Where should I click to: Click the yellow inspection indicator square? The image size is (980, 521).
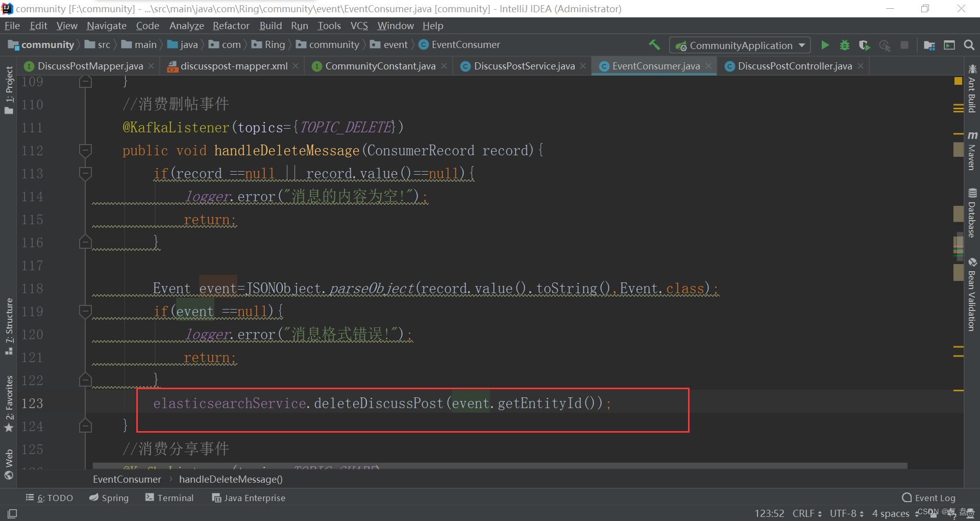coord(958,81)
